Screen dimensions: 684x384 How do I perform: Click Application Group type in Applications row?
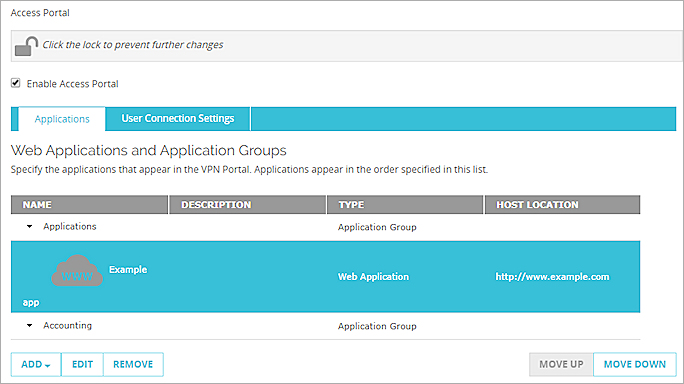[x=377, y=227]
